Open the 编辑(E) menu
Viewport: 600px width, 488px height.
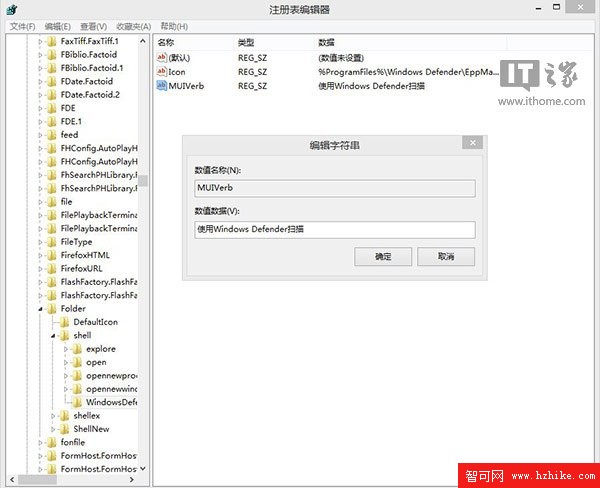(57, 26)
